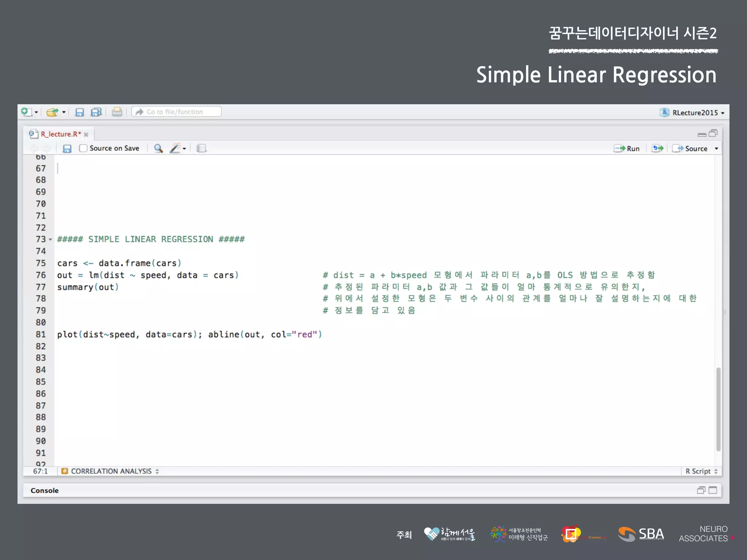
Task: Click the Open File folder icon
Action: point(52,112)
